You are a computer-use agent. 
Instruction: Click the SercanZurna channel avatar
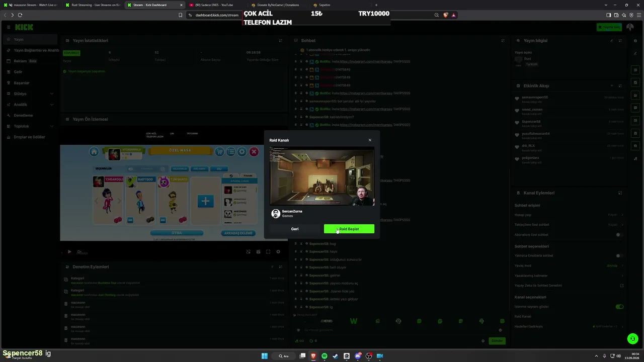click(275, 214)
